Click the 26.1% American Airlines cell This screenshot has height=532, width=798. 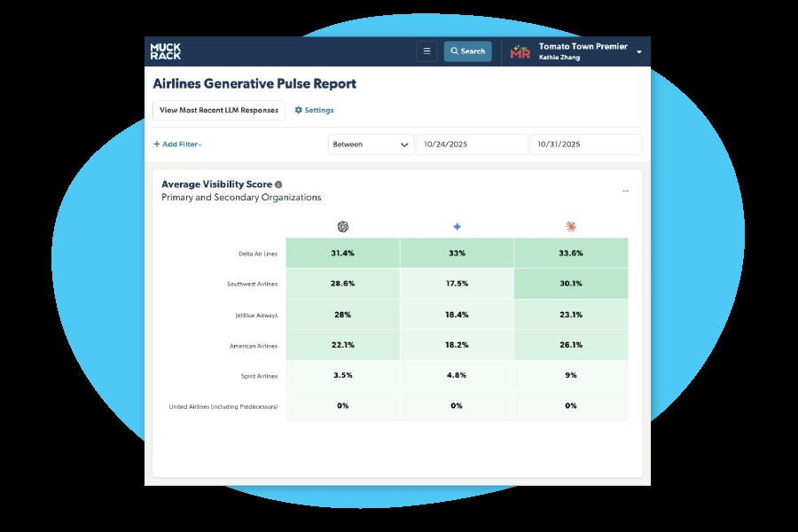[571, 345]
